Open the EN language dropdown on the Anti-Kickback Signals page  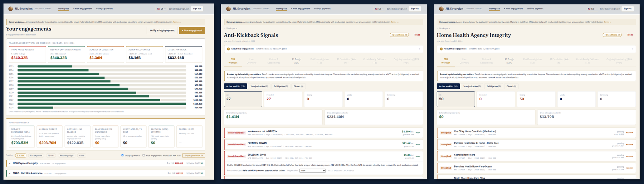[379, 9]
